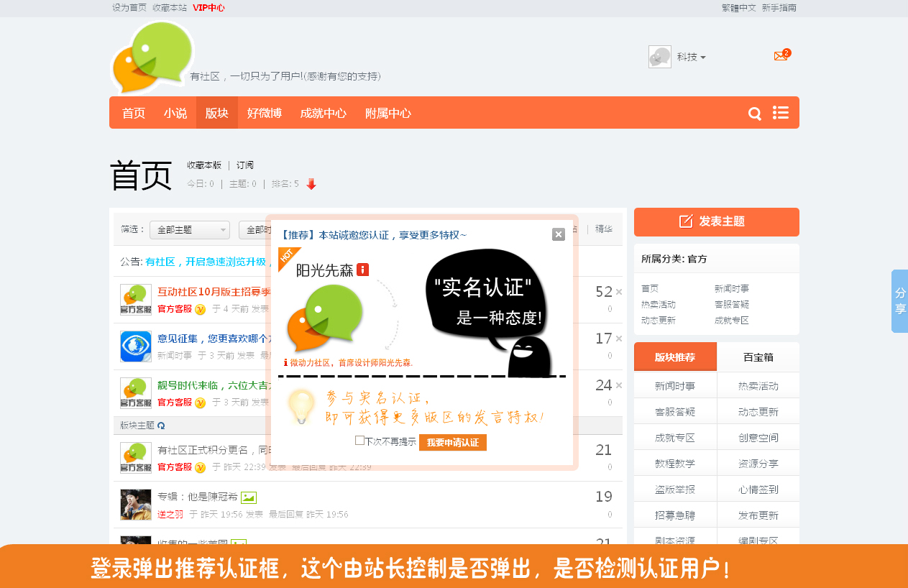Click the verified V badge in 有社区正式积分更名 row
Screen dimensions: 908x588
pos(201,467)
